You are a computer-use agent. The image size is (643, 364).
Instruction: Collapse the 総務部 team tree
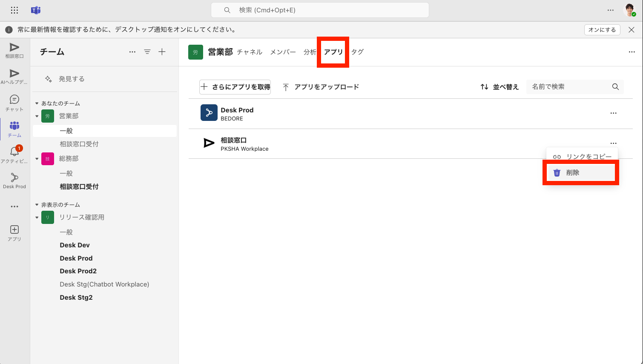[x=37, y=159]
